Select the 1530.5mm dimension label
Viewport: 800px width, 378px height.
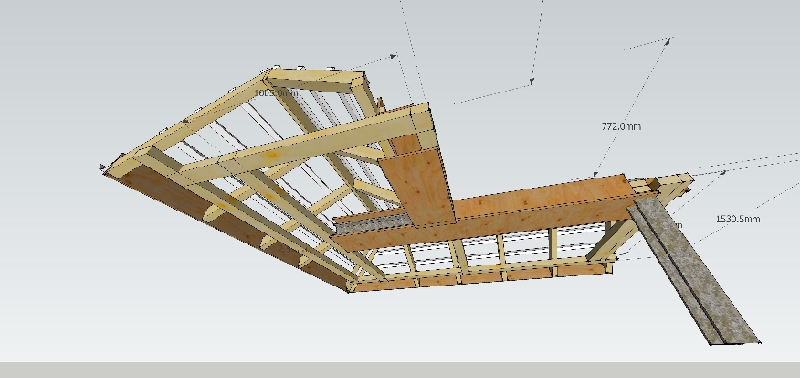tap(738, 218)
